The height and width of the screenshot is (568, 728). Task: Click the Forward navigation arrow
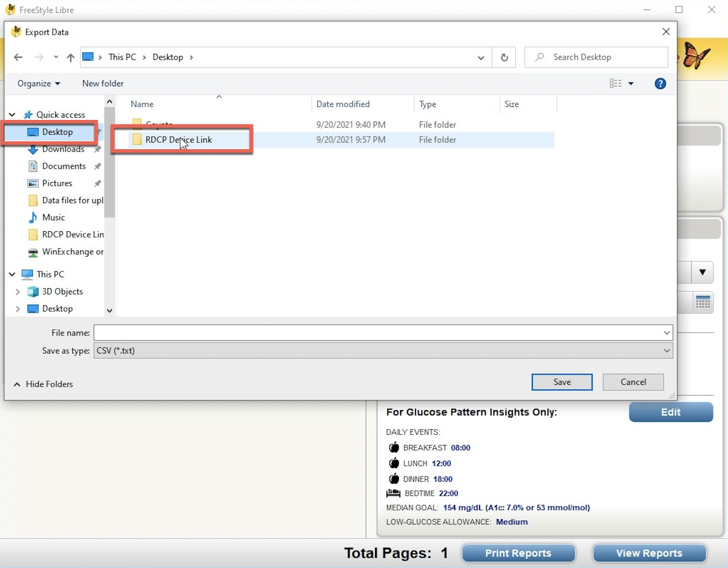click(39, 57)
